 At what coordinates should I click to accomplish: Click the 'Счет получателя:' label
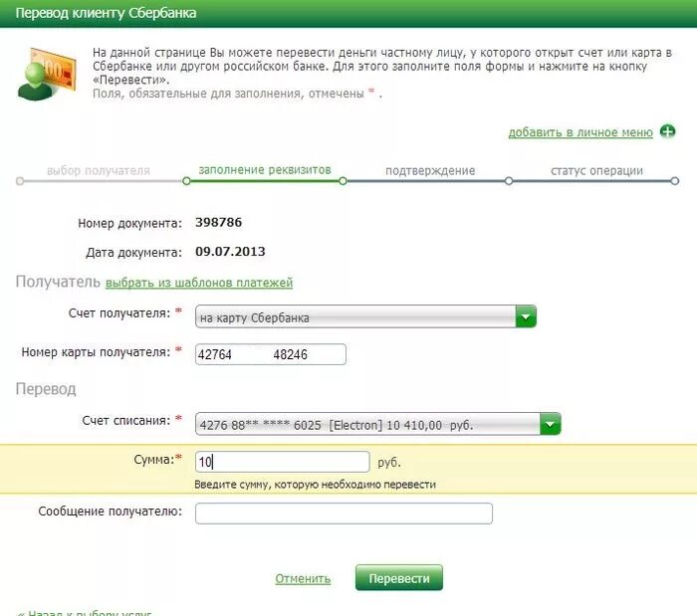119,313
